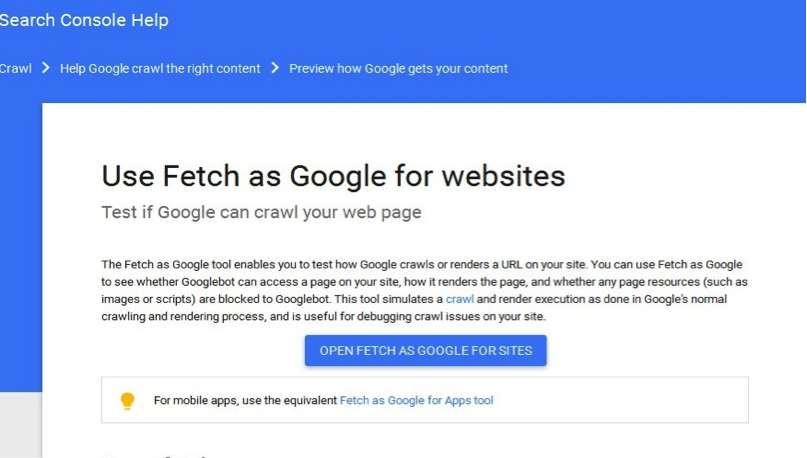This screenshot has width=807, height=458.
Task: Click the gray area below the blue sidebar
Action: (x=21, y=425)
